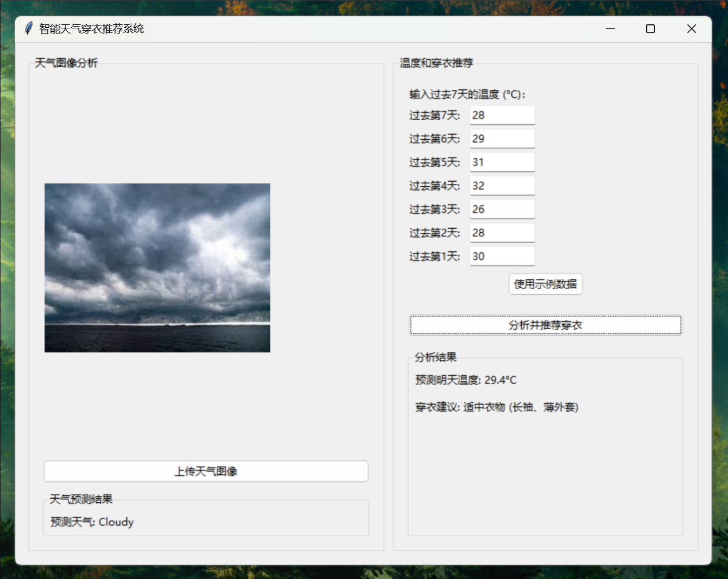Maximize the weather recommendation window
The width and height of the screenshot is (728, 579).
pos(650,29)
